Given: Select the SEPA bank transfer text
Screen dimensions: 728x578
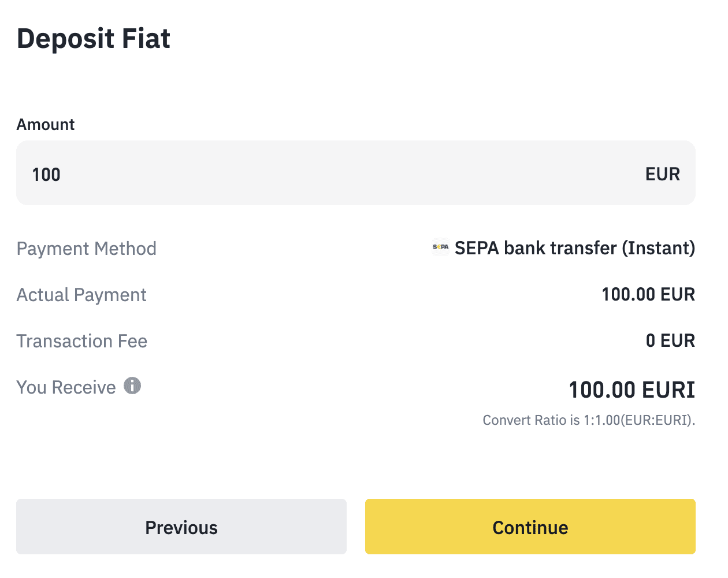Looking at the screenshot, I should point(536,248).
